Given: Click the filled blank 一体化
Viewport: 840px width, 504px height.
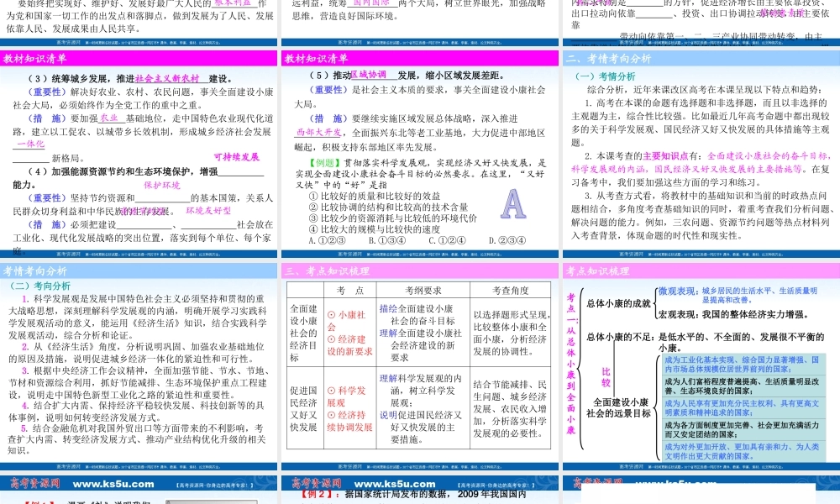Looking at the screenshot, I should (x=30, y=144).
